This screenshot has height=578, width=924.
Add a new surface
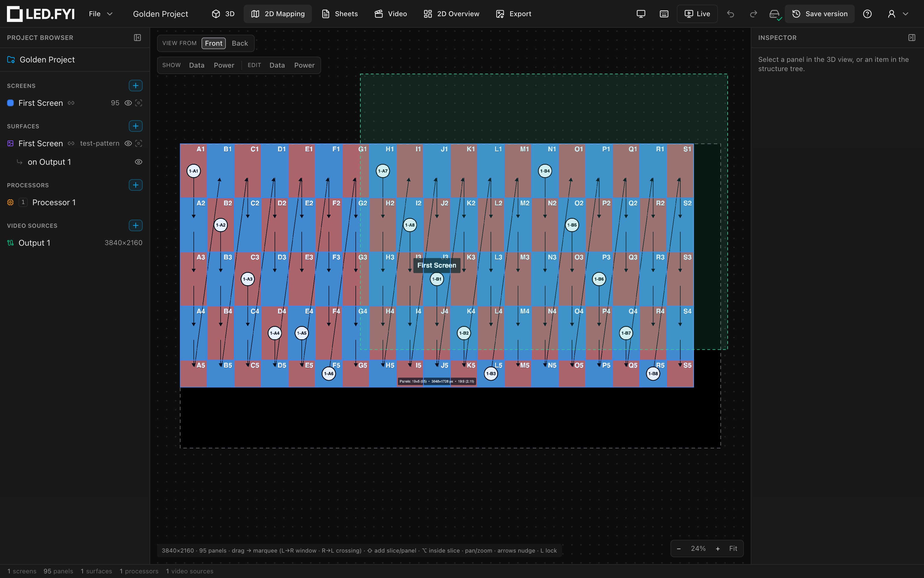point(135,126)
